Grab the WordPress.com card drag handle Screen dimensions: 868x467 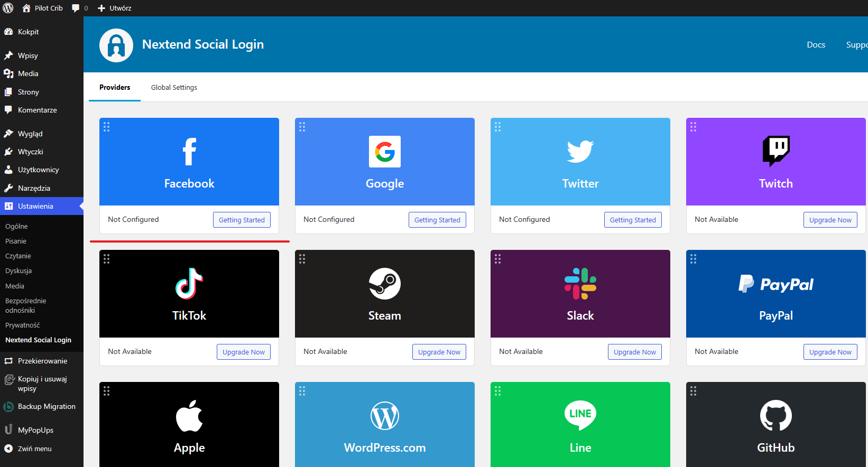(x=302, y=391)
